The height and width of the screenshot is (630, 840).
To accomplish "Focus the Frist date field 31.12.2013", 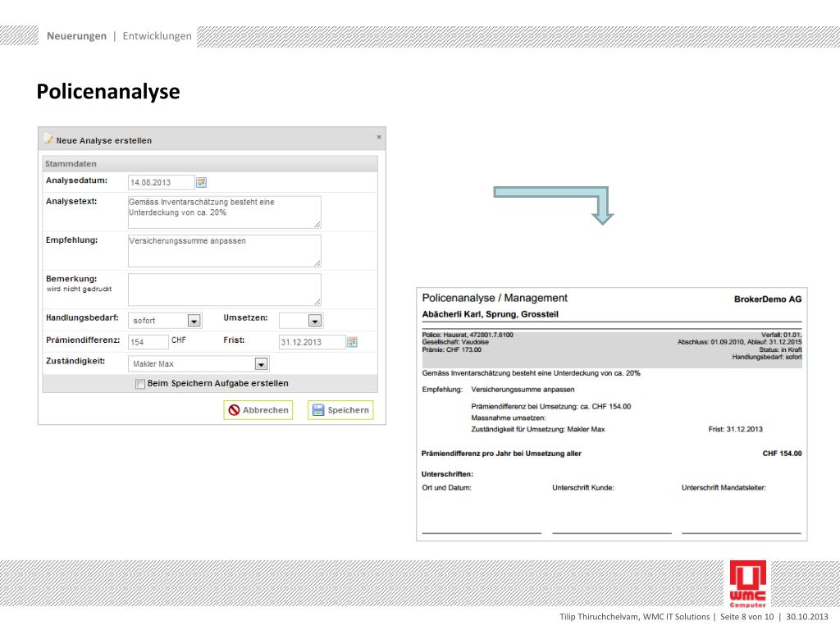I will coord(313,342).
